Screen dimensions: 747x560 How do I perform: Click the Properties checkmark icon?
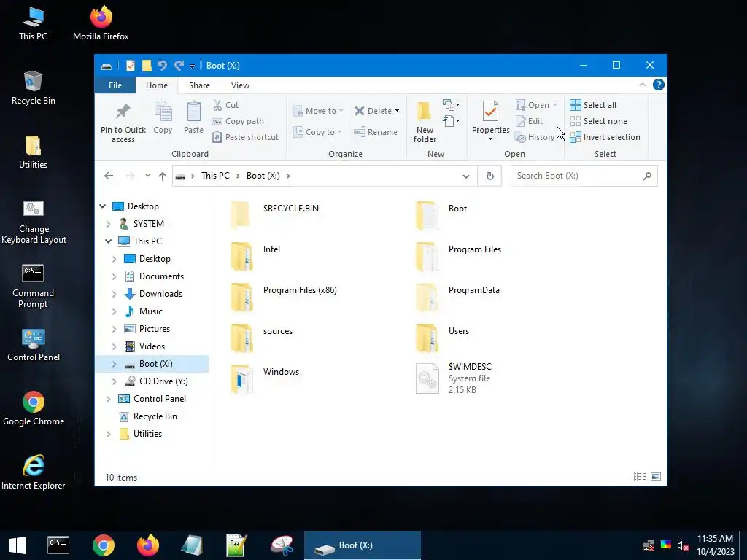pyautogui.click(x=490, y=112)
